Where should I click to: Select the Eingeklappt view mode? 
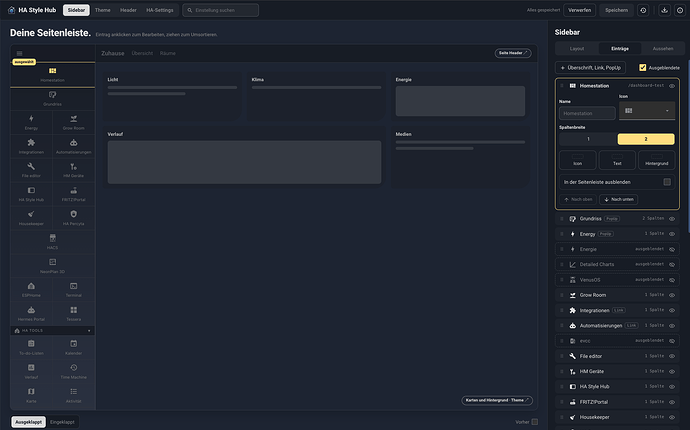coord(62,422)
